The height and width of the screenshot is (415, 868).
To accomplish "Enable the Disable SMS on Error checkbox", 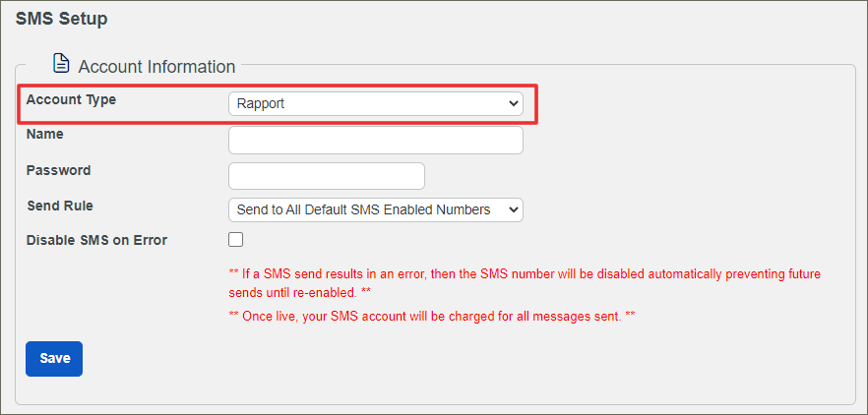I will [236, 240].
